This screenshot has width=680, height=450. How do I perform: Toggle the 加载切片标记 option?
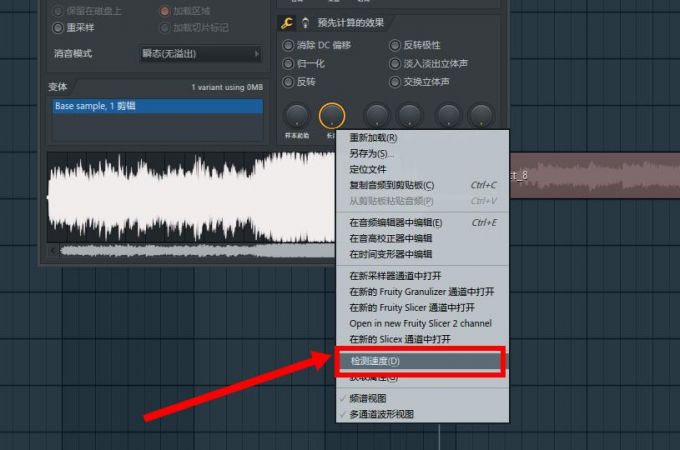[164, 28]
